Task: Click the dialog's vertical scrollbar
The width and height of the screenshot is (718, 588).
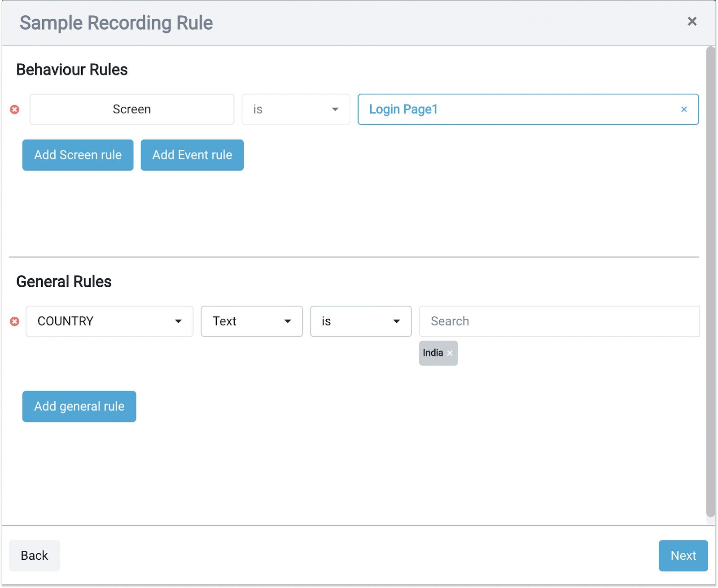Action: tap(711, 283)
